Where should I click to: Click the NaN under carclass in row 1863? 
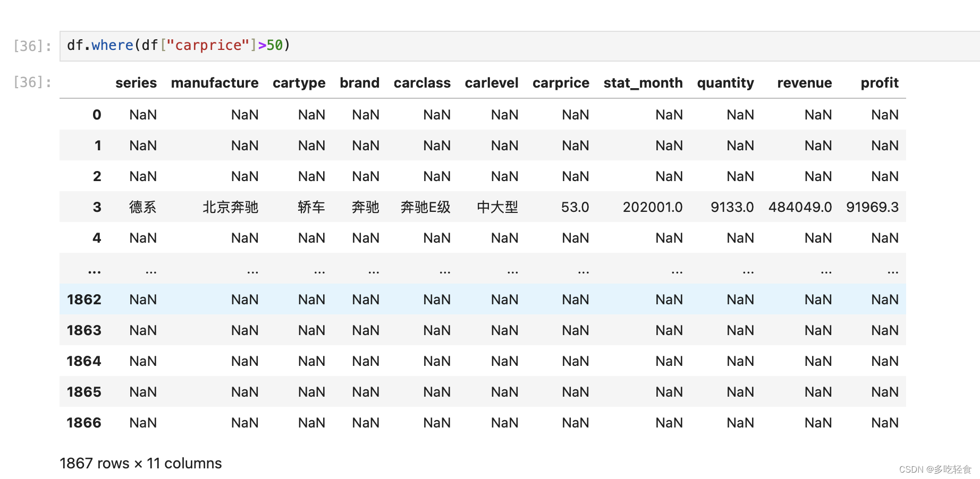pyautogui.click(x=437, y=330)
